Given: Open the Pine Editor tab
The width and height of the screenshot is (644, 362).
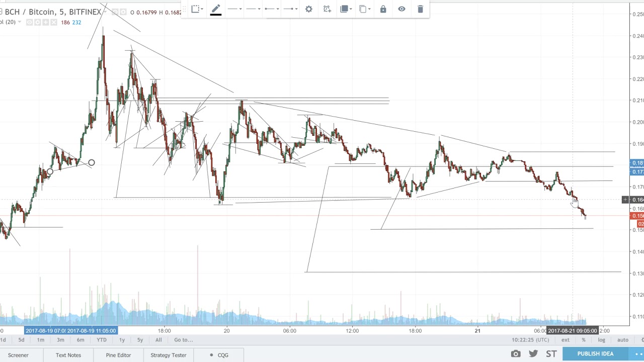Looking at the screenshot, I should coord(119,355).
